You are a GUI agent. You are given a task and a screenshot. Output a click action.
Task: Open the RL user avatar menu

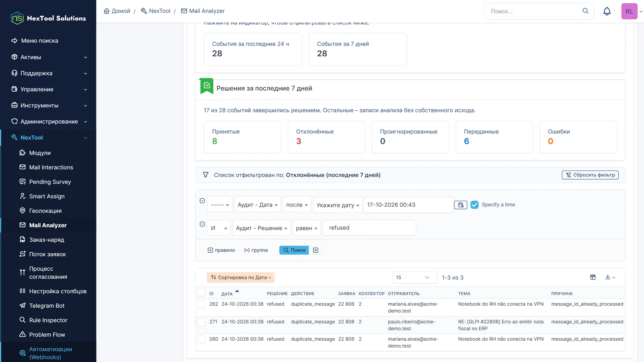[x=630, y=11]
